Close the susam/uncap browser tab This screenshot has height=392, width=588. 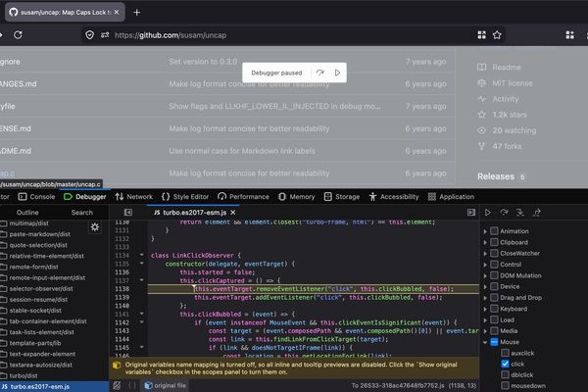pos(117,12)
